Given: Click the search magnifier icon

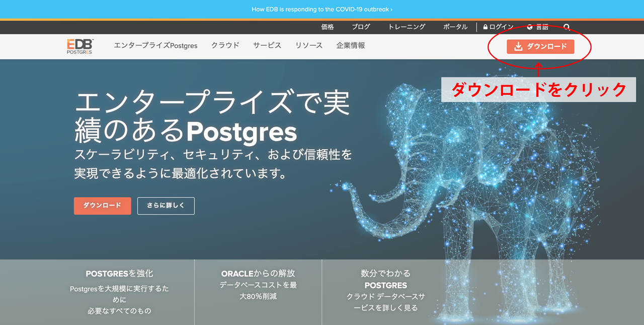Looking at the screenshot, I should tap(567, 27).
